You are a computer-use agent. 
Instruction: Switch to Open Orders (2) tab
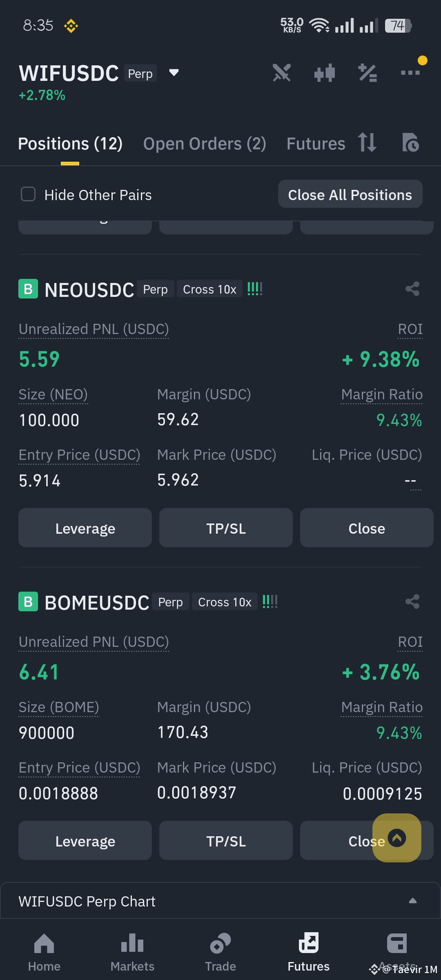coord(205,144)
